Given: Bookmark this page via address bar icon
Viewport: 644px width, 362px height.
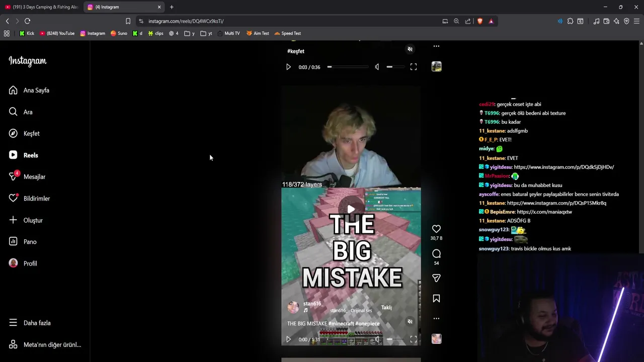Looking at the screenshot, I should pyautogui.click(x=128, y=21).
